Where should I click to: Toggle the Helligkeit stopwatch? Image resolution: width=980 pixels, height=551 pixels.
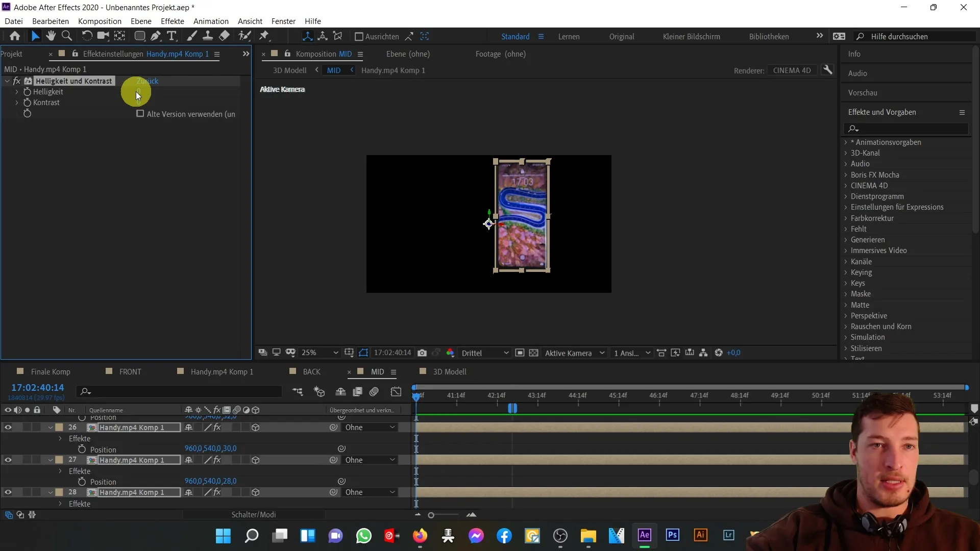point(28,92)
